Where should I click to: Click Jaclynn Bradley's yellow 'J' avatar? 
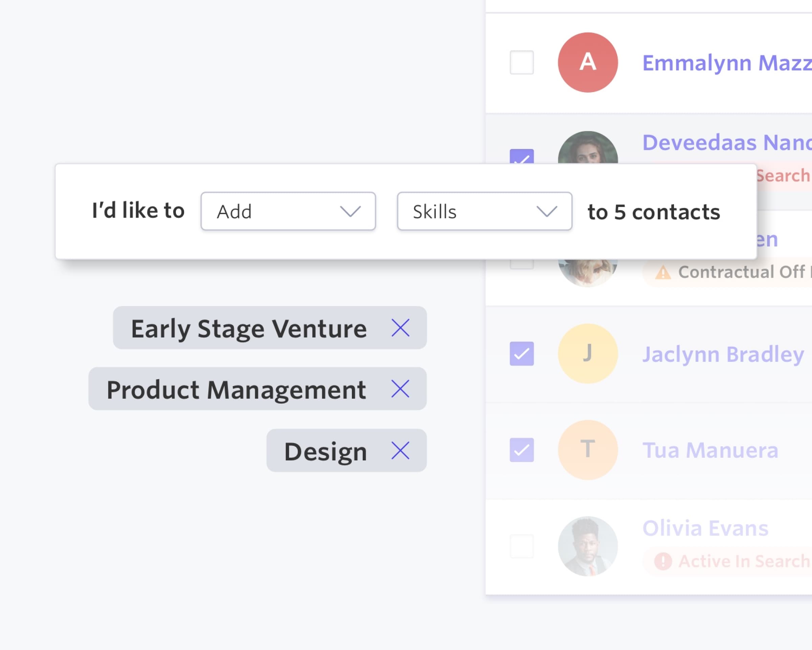click(x=588, y=353)
